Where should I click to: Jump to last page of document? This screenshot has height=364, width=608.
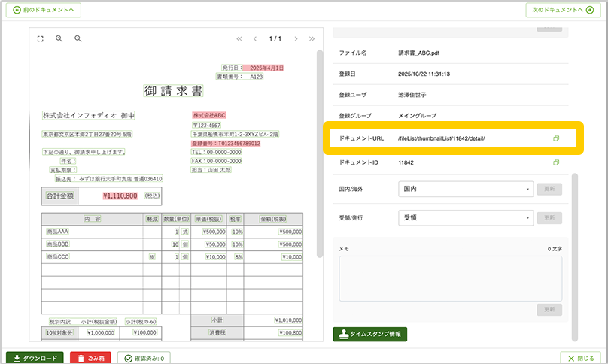tap(312, 38)
